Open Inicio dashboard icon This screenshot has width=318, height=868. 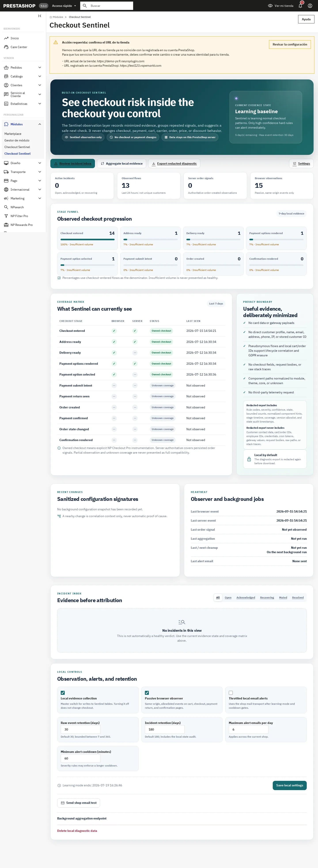point(6,38)
